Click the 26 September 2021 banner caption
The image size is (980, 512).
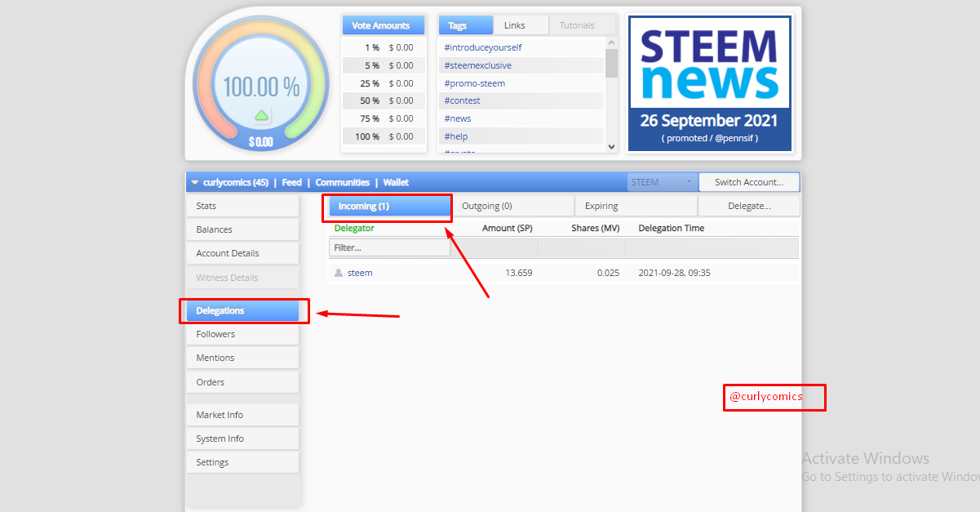click(x=709, y=121)
